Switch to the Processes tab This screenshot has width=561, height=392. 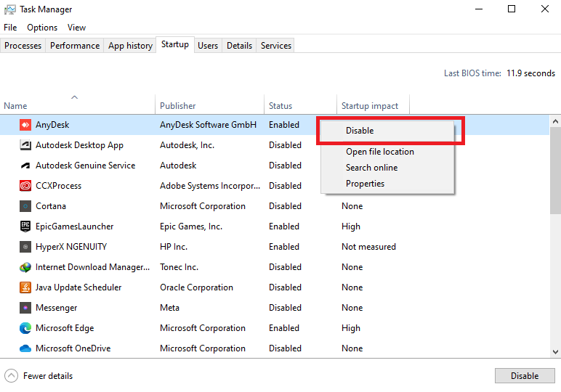point(23,46)
